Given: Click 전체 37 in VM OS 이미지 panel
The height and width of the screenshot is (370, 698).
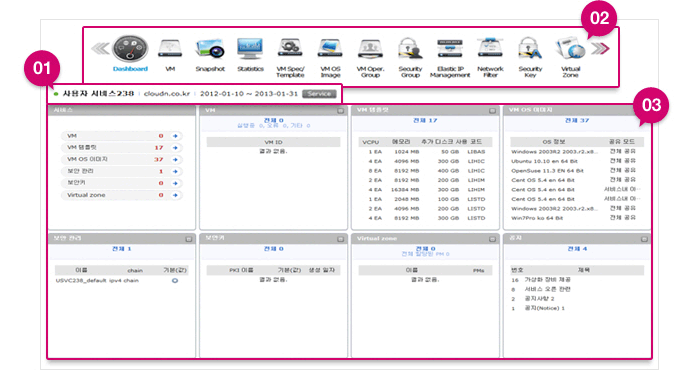Looking at the screenshot, I should [576, 120].
